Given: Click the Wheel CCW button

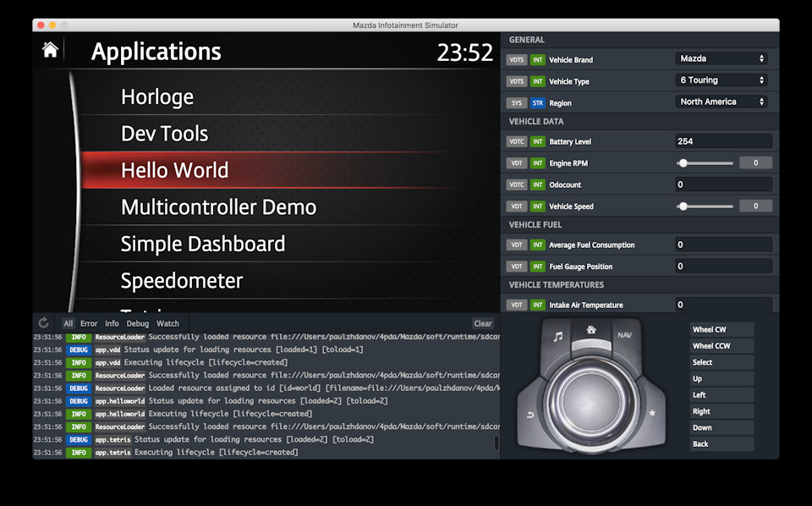Looking at the screenshot, I should (721, 346).
